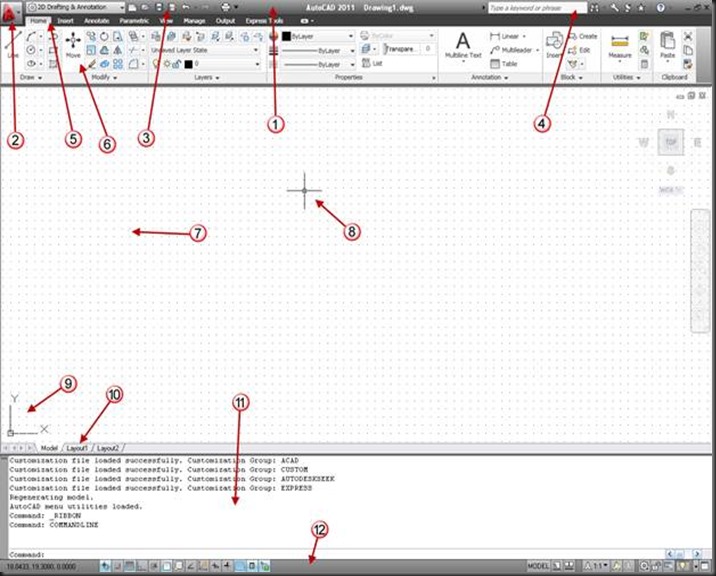Select the Line tool in Draw panel

13,46
